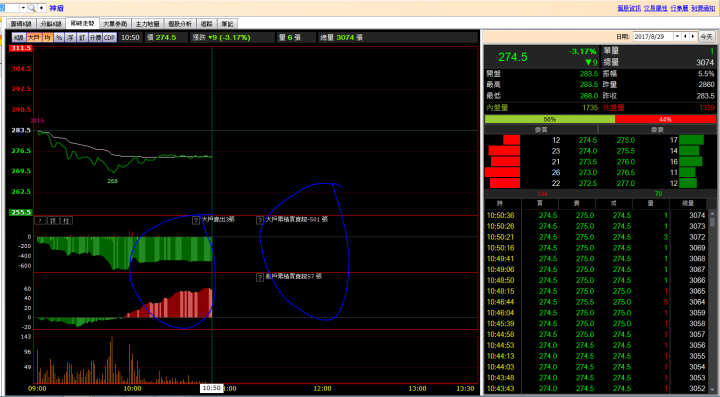Go to the next date arrow
Image resolution: width=720 pixels, height=397 pixels.
pyautogui.click(x=693, y=37)
